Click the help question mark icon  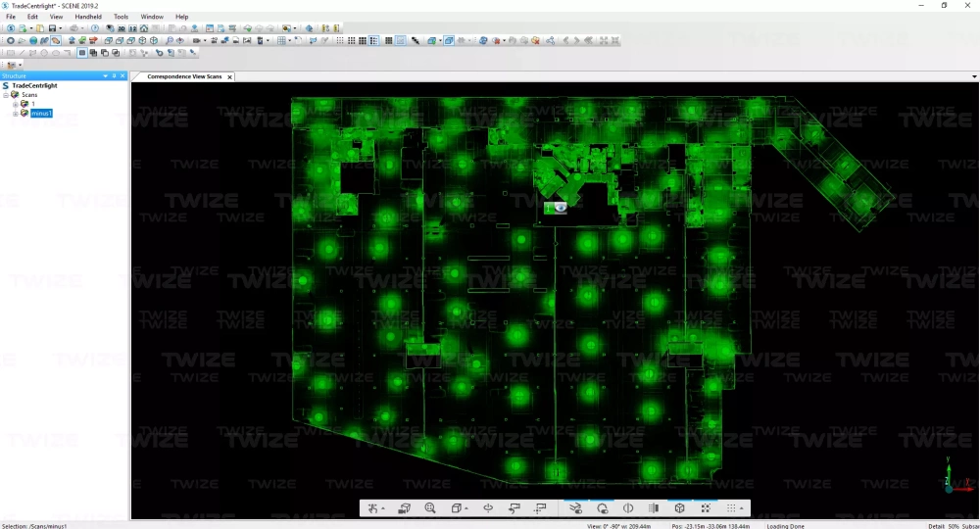pos(95,28)
